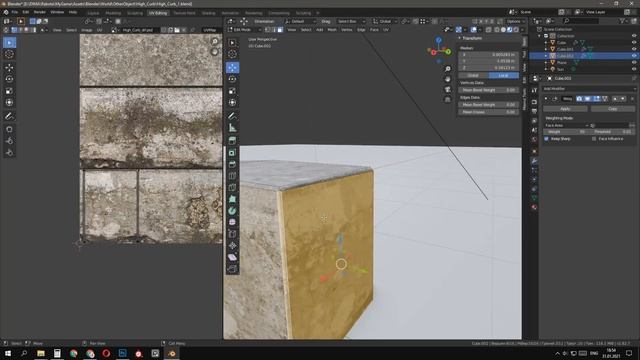Enable the Face Influence checkbox
Image resolution: width=640 pixels, height=360 pixels.
(594, 139)
